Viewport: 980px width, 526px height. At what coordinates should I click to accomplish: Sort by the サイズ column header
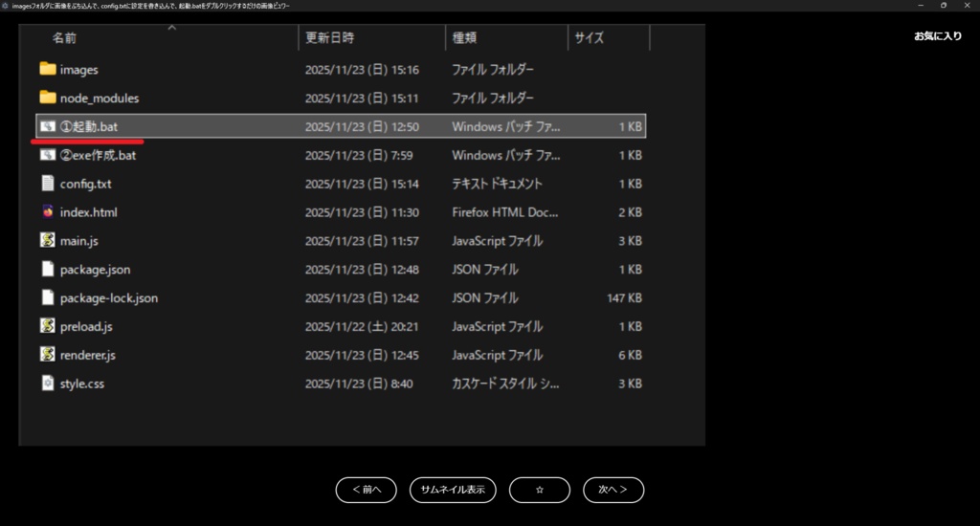pyautogui.click(x=590, y=38)
